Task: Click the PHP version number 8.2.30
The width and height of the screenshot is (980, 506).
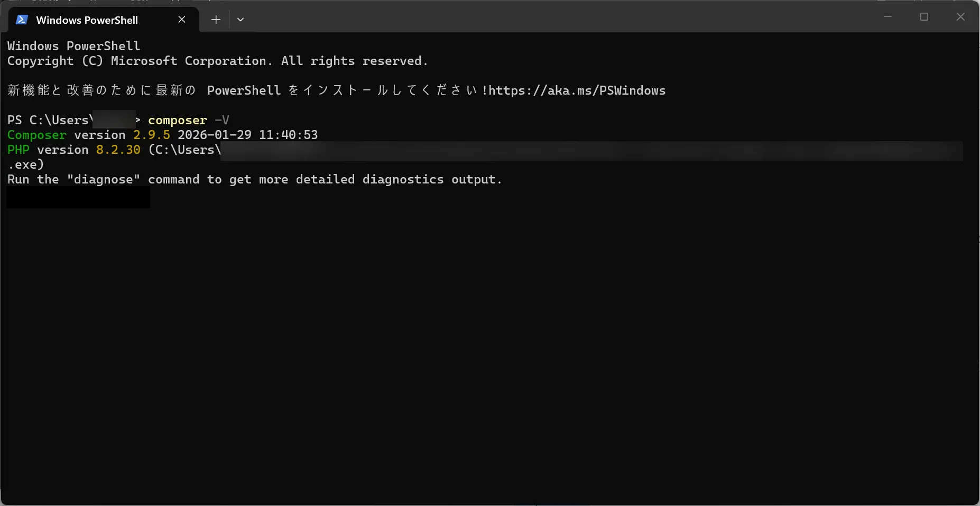Action: [x=118, y=150]
